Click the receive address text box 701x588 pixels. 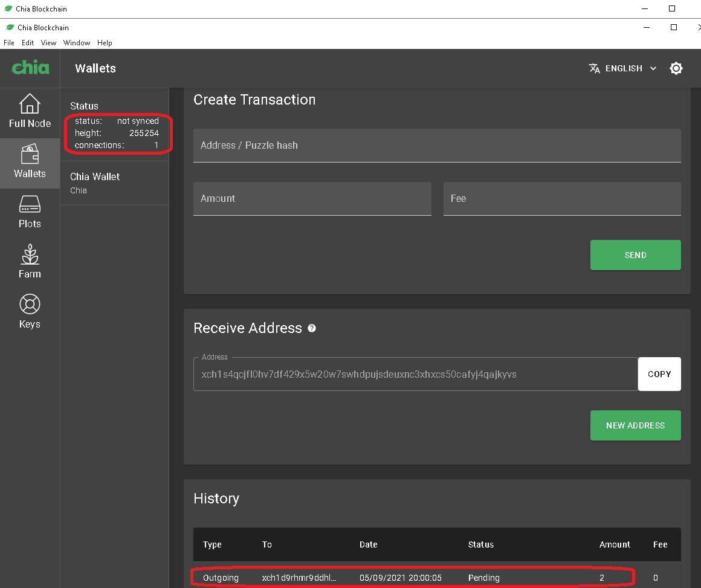(415, 374)
